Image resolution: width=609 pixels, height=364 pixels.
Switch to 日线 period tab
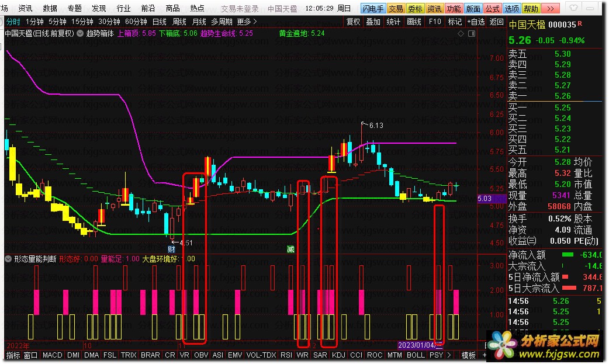[x=159, y=22]
